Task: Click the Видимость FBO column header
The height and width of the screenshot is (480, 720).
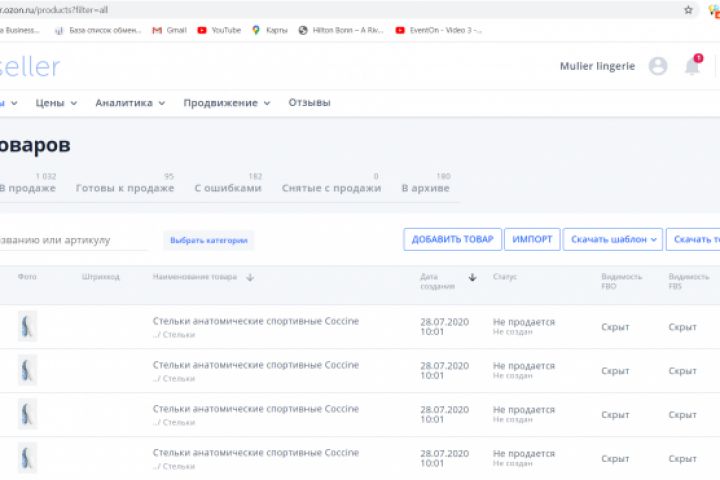Action: [x=621, y=281]
